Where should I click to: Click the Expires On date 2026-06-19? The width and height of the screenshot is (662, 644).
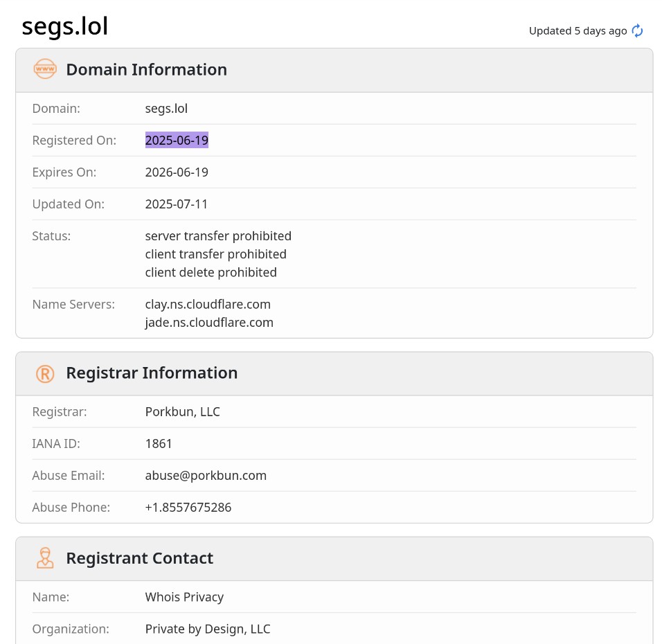177,172
